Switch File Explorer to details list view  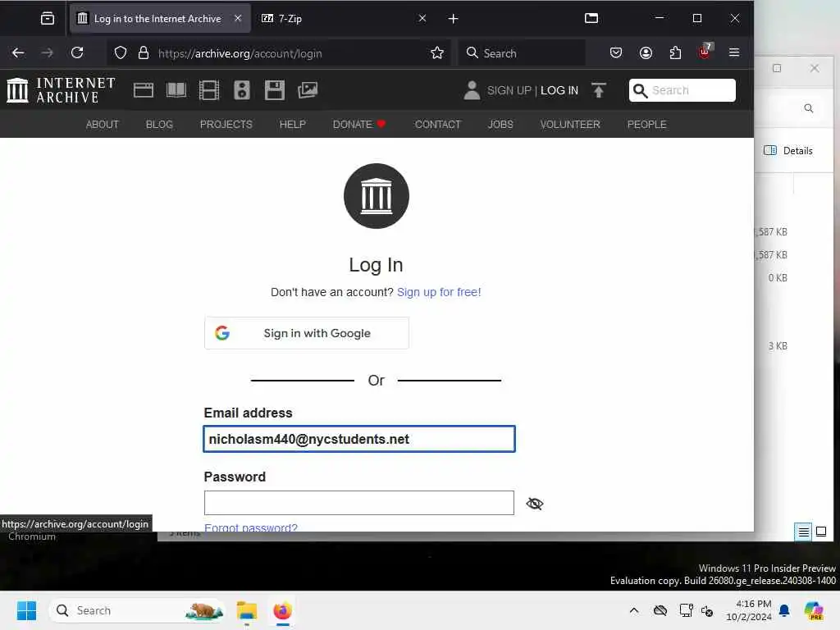coord(803,532)
